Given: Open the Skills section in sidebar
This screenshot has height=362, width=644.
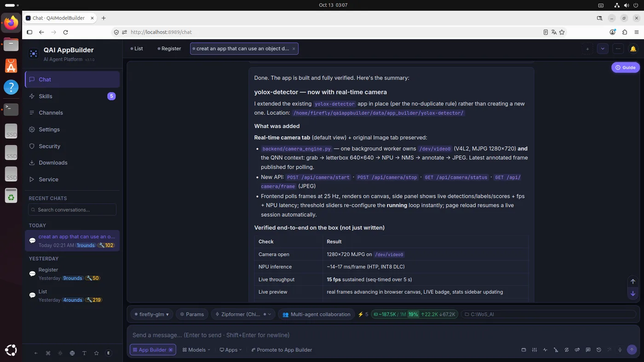Looking at the screenshot, I should click(x=72, y=96).
